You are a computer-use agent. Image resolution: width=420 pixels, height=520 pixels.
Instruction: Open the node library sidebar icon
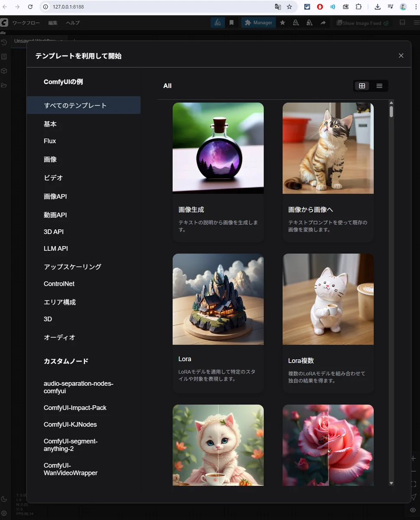click(4, 57)
